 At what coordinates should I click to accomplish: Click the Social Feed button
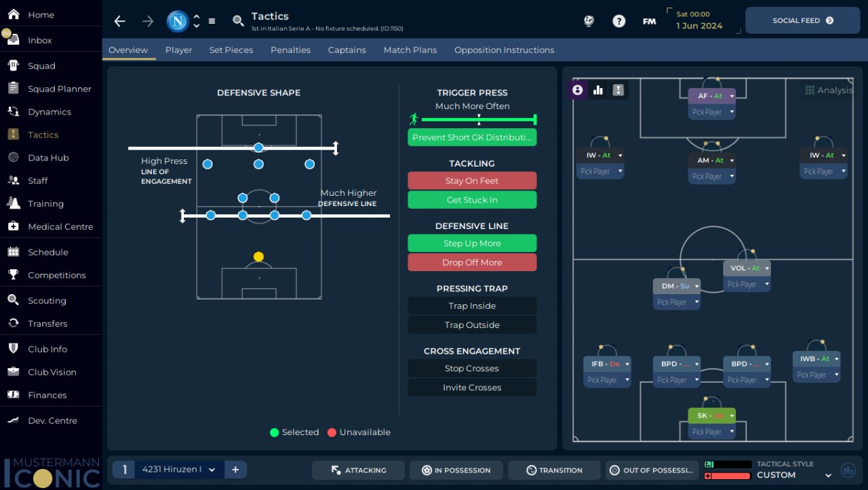coord(802,20)
